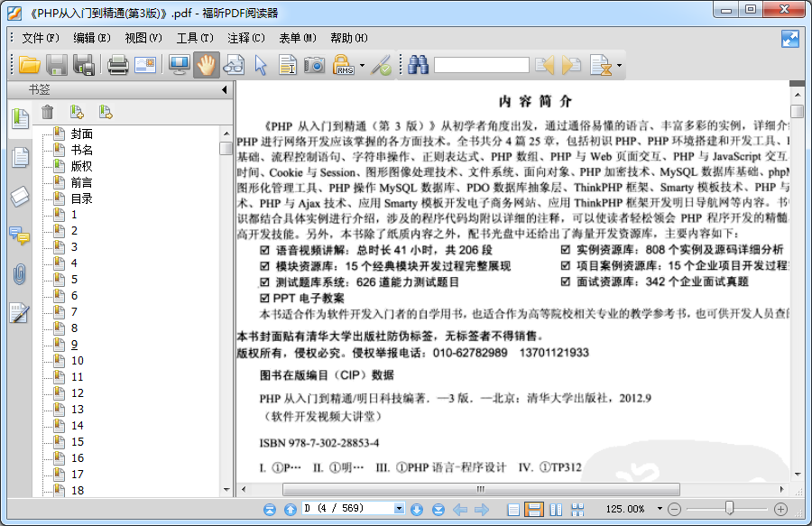Open the 注释(C) menu
Screen dimensions: 812x526
[x=246, y=38]
